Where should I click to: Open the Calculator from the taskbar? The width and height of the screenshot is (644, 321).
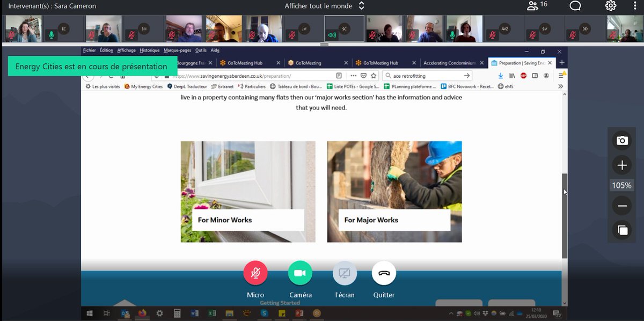tap(177, 313)
